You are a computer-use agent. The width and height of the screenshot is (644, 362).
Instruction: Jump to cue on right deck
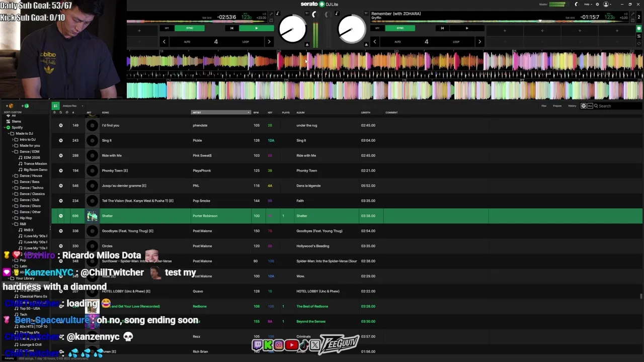point(442,28)
